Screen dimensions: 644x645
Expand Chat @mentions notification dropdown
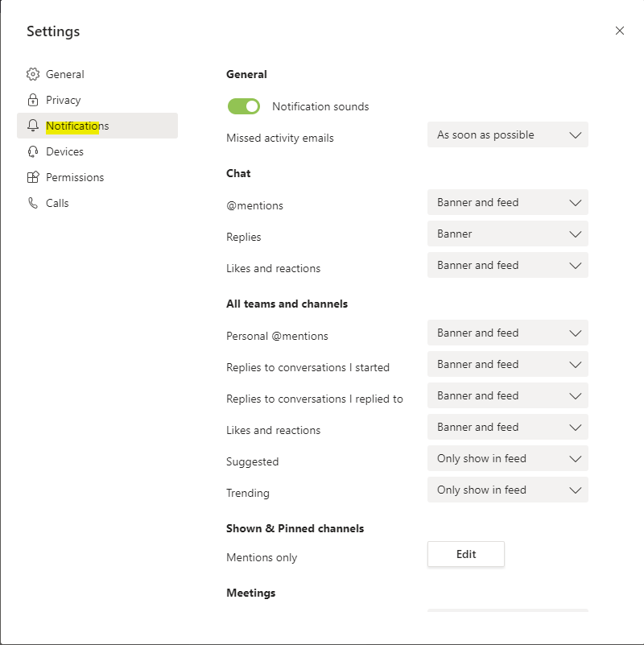507,202
